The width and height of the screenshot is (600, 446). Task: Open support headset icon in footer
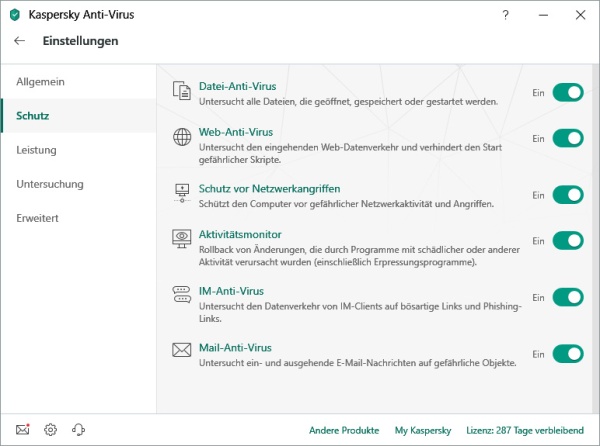click(78, 430)
